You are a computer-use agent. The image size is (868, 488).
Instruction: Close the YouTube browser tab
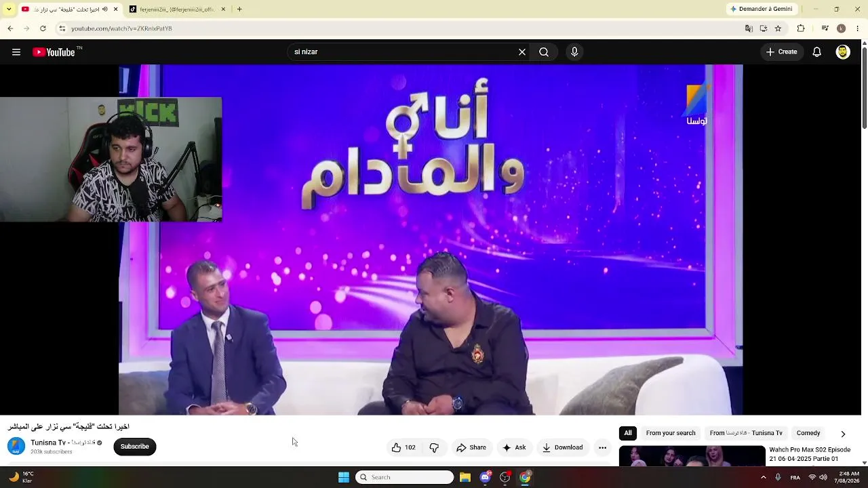click(x=115, y=9)
